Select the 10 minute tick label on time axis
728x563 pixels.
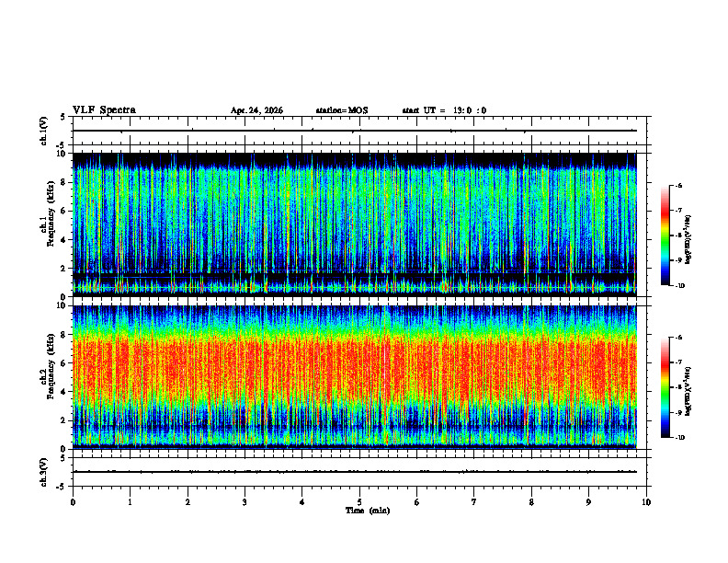(x=646, y=502)
